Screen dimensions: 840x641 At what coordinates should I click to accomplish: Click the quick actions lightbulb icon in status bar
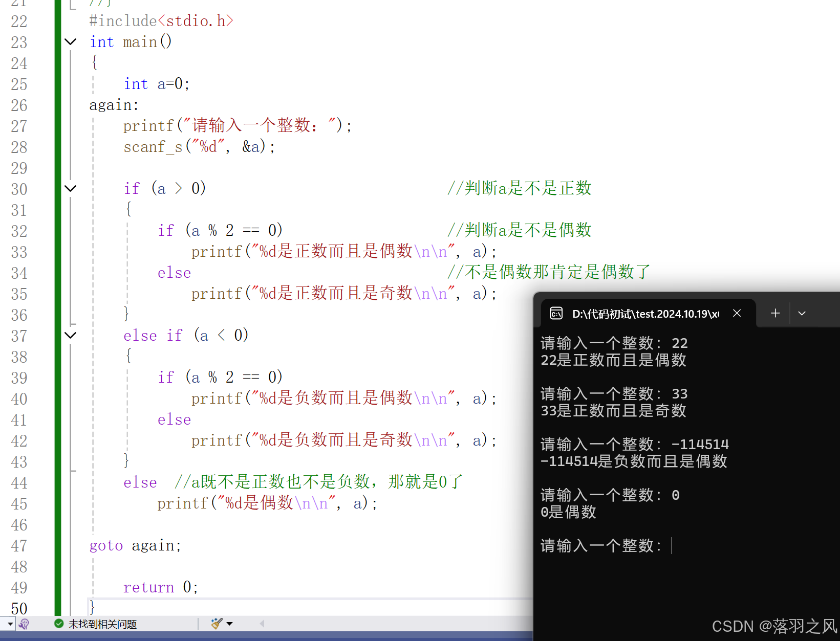click(x=24, y=624)
